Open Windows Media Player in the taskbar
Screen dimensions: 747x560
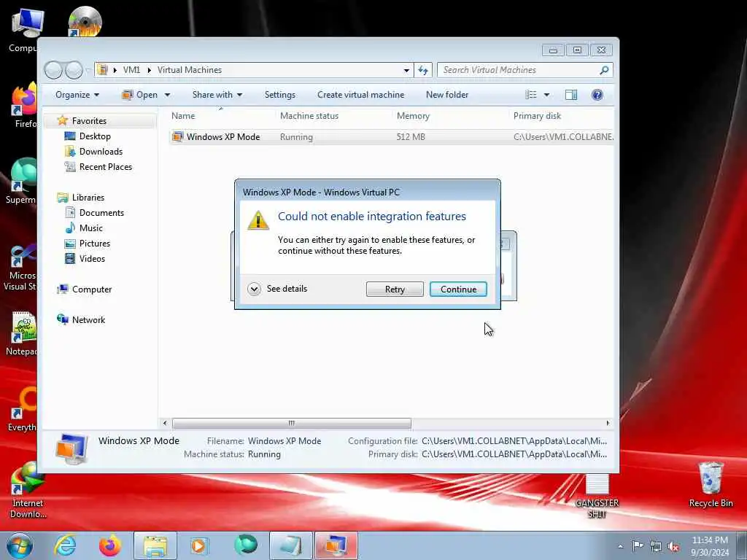tap(199, 545)
